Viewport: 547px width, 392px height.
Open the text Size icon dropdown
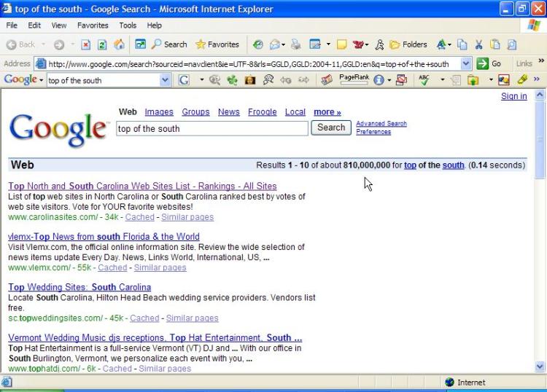tap(449, 44)
